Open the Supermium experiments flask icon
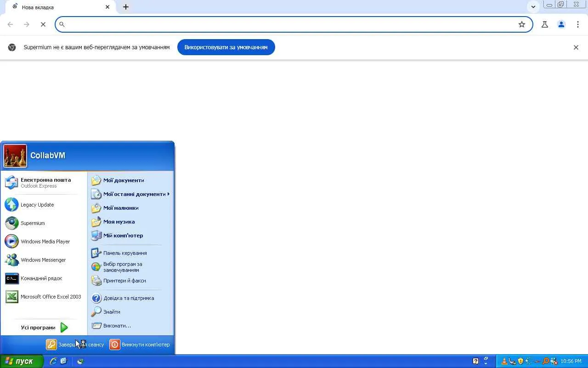This screenshot has height=368, width=588. coord(545,24)
